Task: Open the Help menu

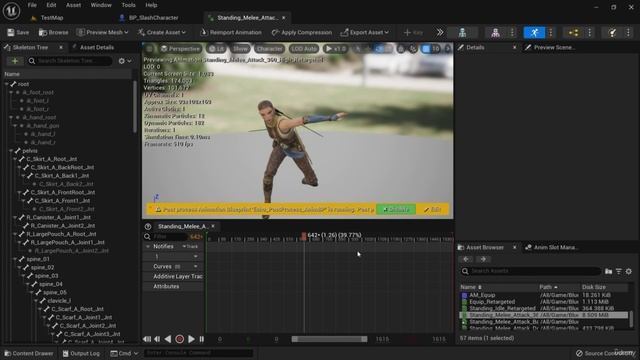Action: point(151,5)
